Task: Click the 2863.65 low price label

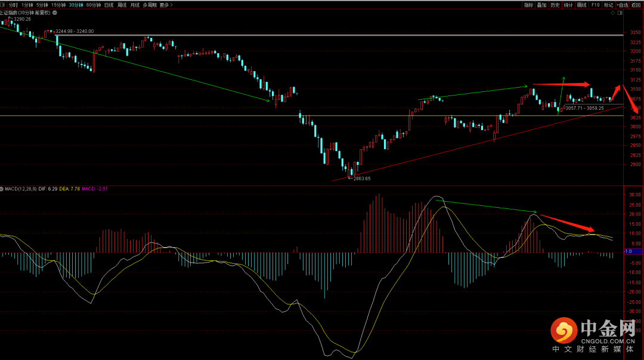Action: coord(361,179)
